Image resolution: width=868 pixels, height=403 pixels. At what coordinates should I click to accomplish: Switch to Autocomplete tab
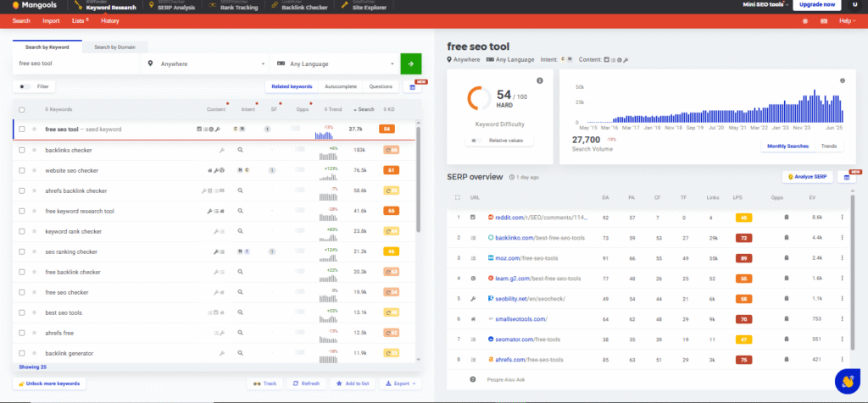[341, 87]
